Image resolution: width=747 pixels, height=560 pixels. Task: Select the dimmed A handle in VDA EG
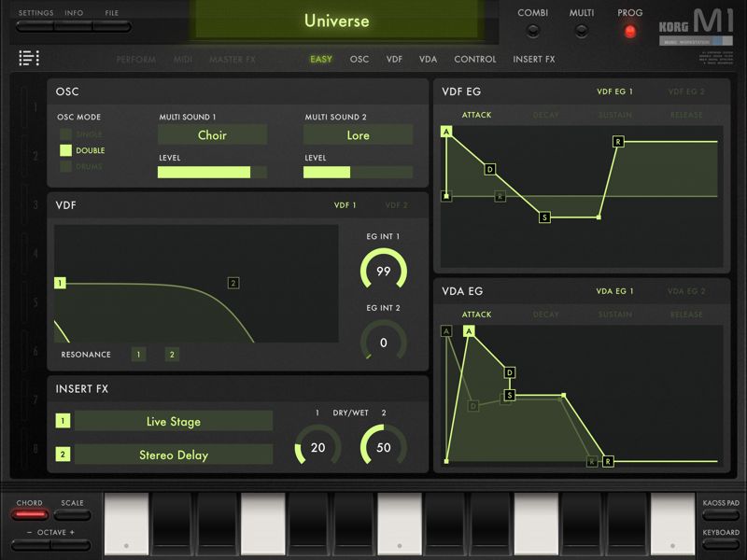(446, 331)
